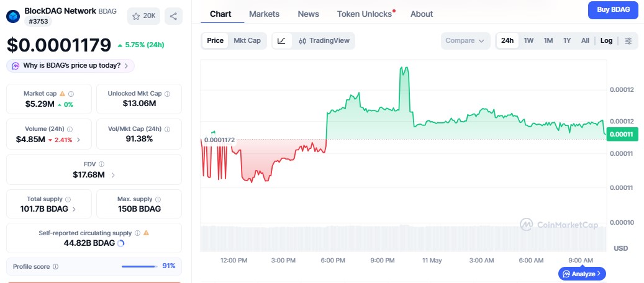Viewport: 644px width, 283px height.
Task: Click the 91.38% Vol/Mkt Cap value
Action: point(139,139)
